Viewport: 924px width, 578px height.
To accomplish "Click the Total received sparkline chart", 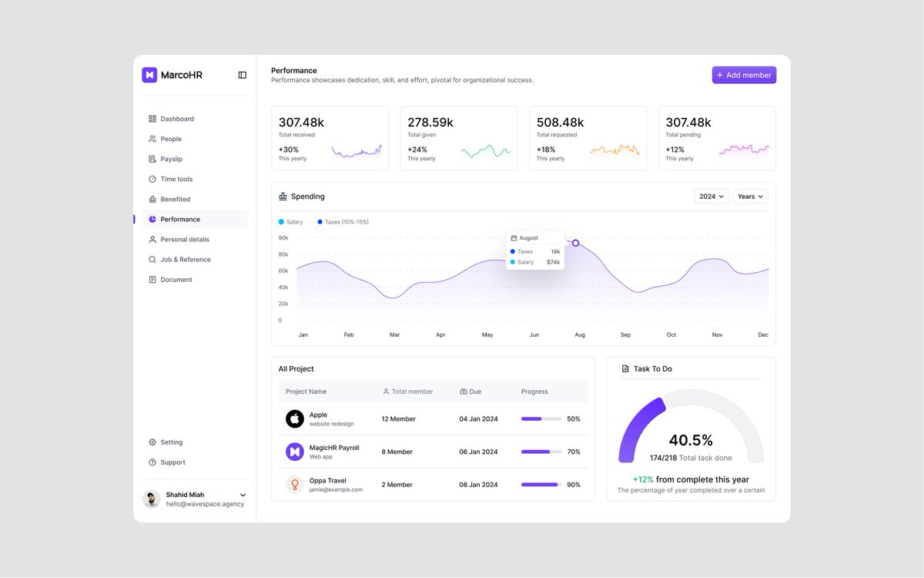I will click(357, 151).
